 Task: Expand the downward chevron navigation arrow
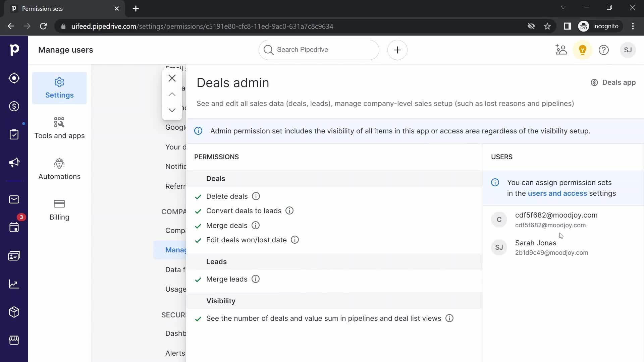click(x=172, y=110)
